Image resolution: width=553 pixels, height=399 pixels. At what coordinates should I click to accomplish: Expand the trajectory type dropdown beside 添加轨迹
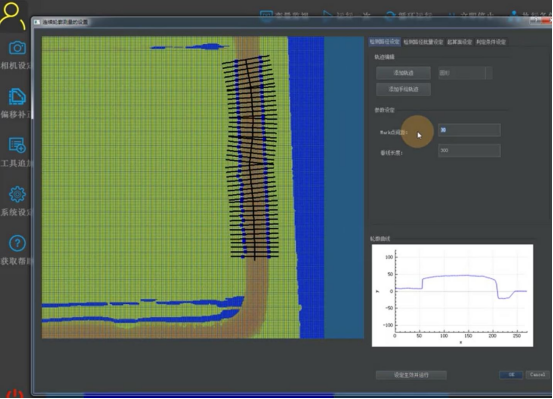465,73
